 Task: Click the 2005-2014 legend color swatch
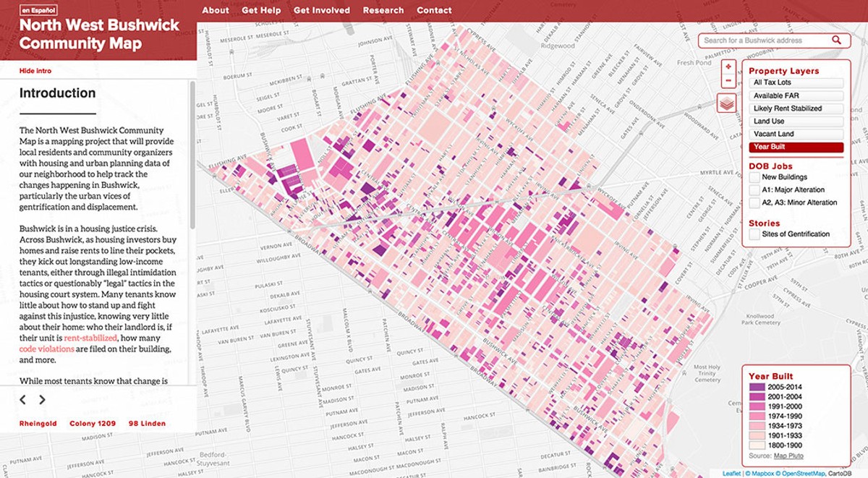[756, 387]
